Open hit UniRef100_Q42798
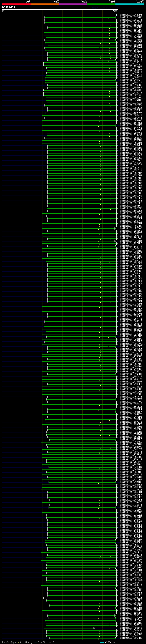Viewport: 146px width, 644px height. tap(131, 15)
